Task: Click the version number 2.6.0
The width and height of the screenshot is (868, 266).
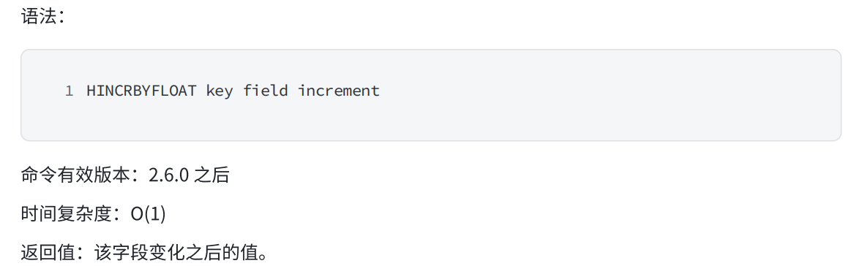Action: (x=169, y=175)
